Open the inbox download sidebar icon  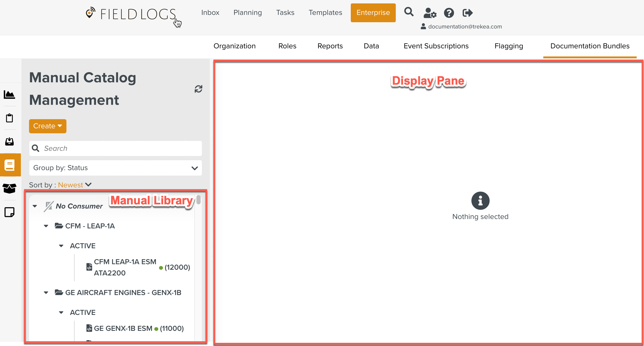(9, 142)
